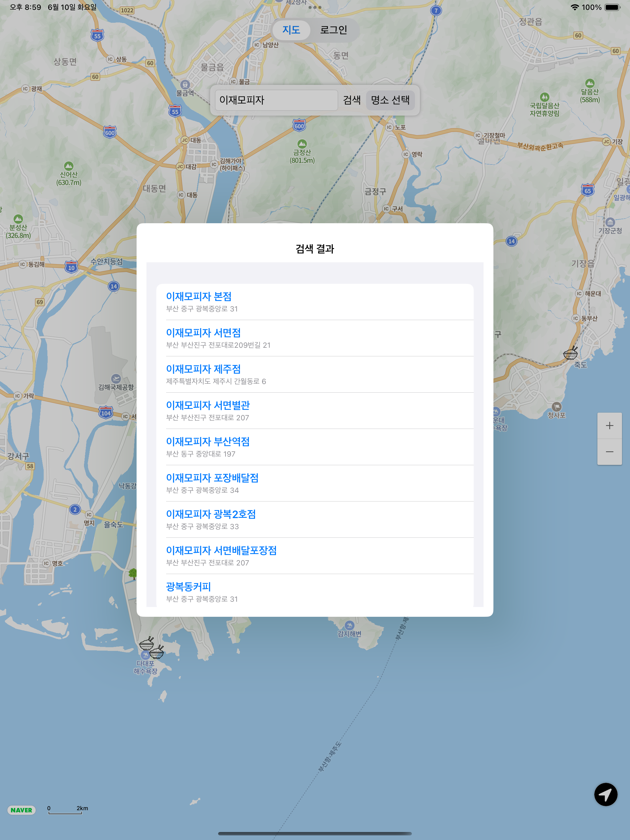Zoom in with the plus button
The width and height of the screenshot is (630, 840).
609,426
